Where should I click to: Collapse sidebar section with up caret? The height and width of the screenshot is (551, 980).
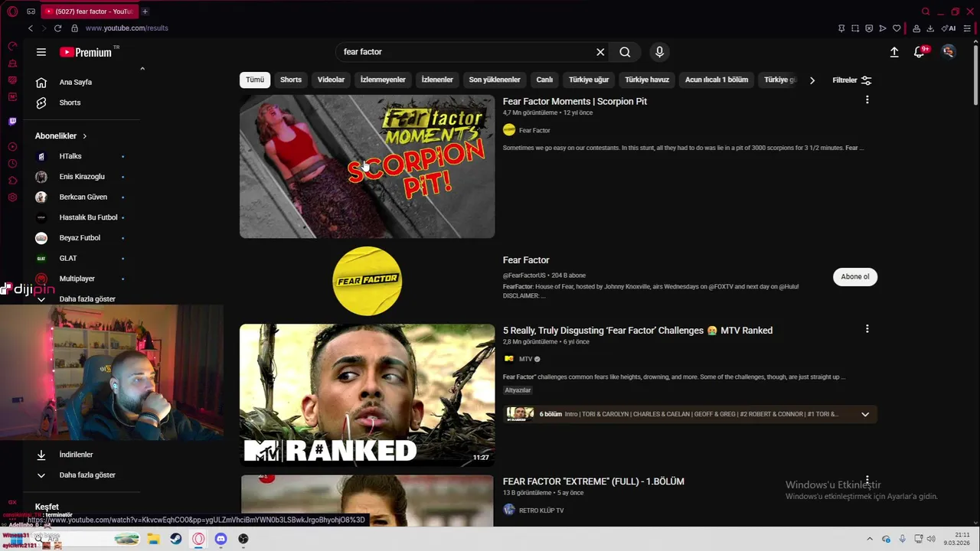[142, 69]
